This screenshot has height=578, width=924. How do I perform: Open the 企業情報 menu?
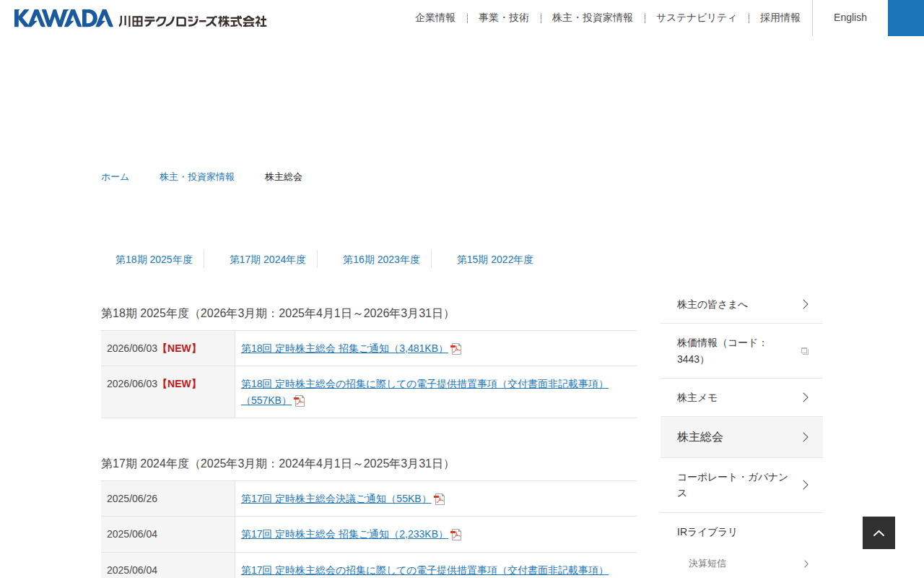pyautogui.click(x=435, y=18)
